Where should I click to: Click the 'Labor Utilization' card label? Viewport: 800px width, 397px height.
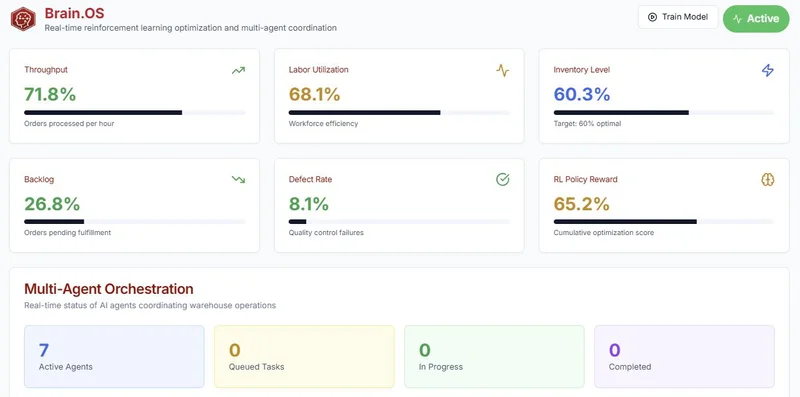click(x=318, y=70)
